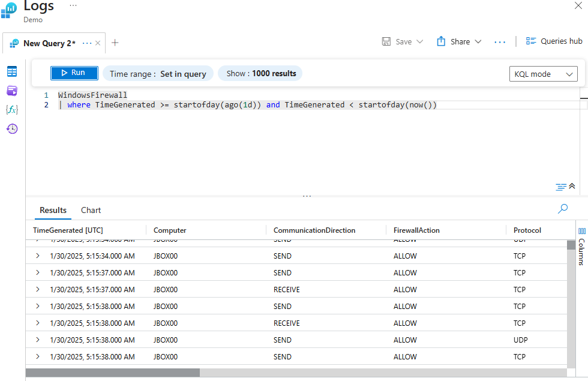Viewport: 588px width, 381px height.
Task: Open the Functions fx side panel icon
Action: coord(12,109)
